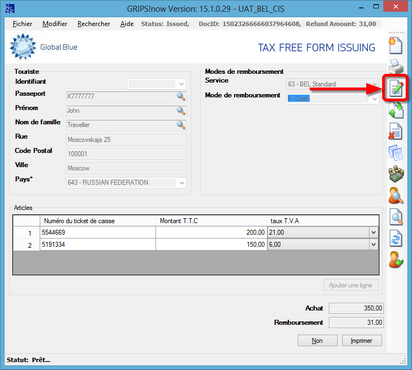Click the Code Postal field 100001
This screenshot has width=412, height=370.
pyautogui.click(x=126, y=154)
